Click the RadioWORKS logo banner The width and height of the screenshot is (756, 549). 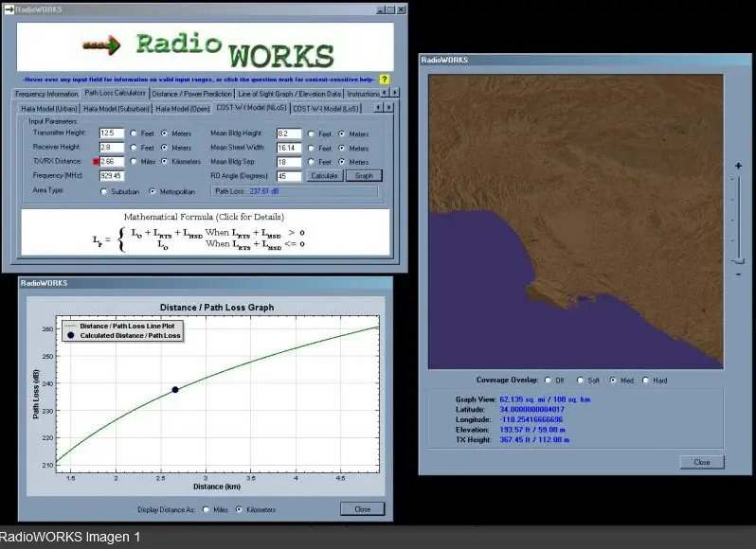point(205,47)
